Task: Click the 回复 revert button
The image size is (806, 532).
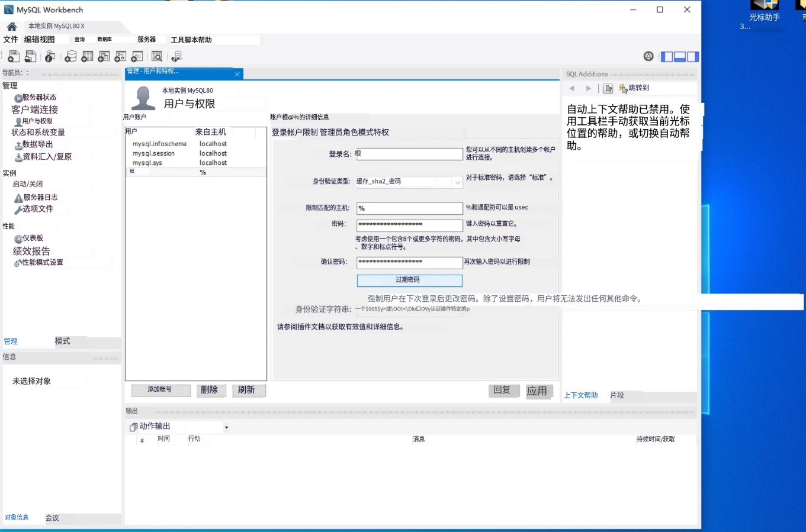Action: [x=503, y=390]
